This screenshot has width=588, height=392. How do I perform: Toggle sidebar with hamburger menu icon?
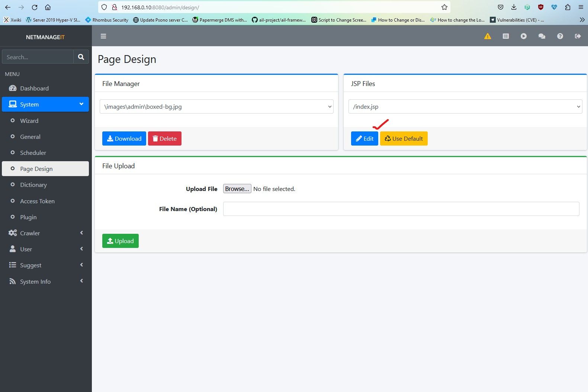click(x=103, y=36)
